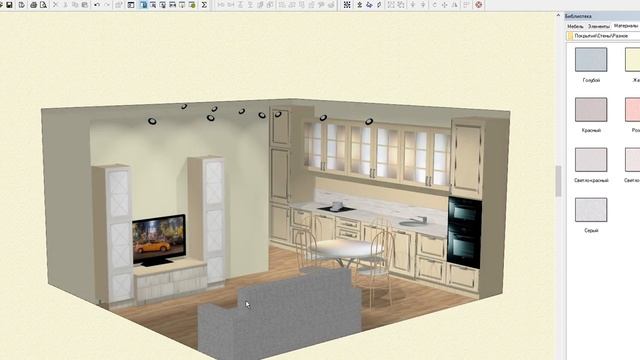The height and width of the screenshot is (360, 640).
Task: Click the grid pattern icon in toolbar
Action: (347, 5)
